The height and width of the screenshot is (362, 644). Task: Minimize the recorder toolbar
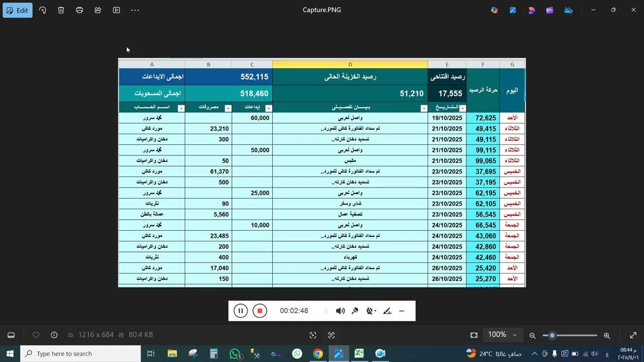pos(401,311)
